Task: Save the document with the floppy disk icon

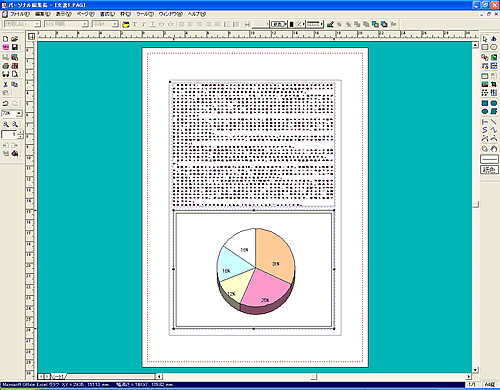Action: tap(15, 47)
